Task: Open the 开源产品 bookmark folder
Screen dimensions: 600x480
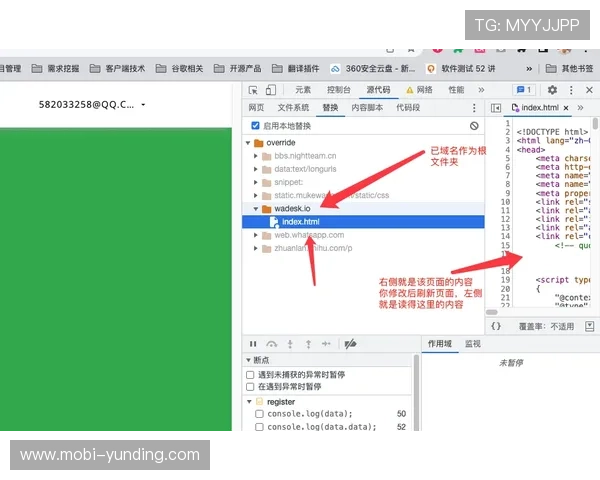Action: pos(238,69)
